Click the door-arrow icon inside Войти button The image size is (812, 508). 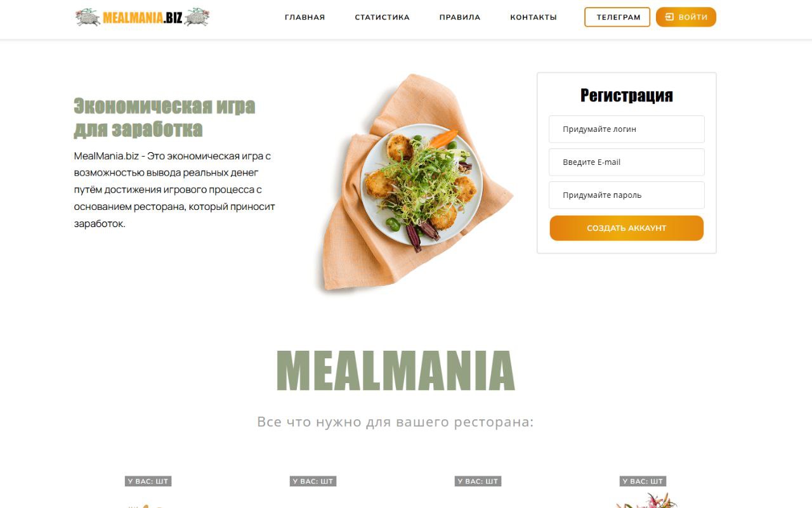669,17
